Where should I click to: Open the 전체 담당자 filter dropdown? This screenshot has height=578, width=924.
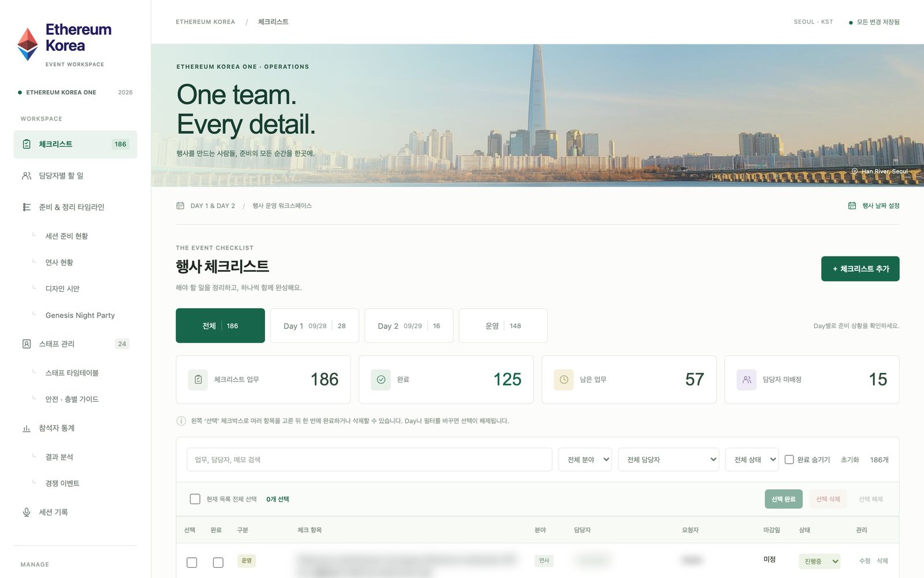coord(669,460)
